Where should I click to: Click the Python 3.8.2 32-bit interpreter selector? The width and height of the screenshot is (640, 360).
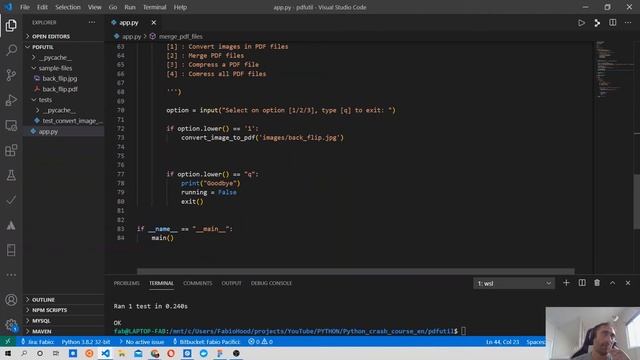click(x=86, y=342)
